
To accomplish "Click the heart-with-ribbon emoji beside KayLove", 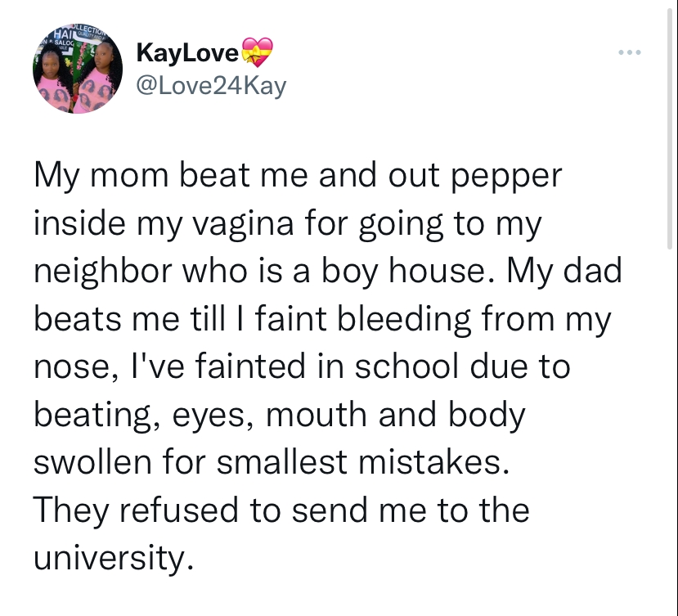I will point(257,52).
